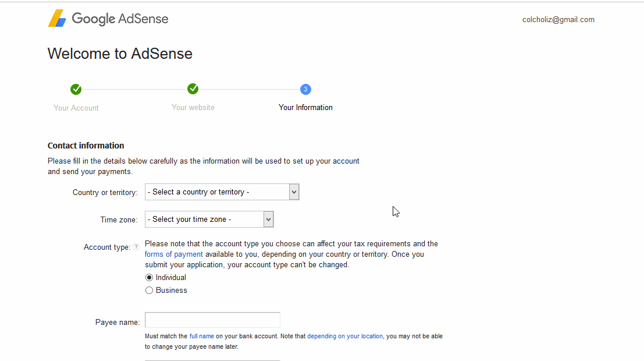Image resolution: width=644 pixels, height=361 pixels.
Task: Click the green checkmark above Your Account
Action: click(76, 89)
